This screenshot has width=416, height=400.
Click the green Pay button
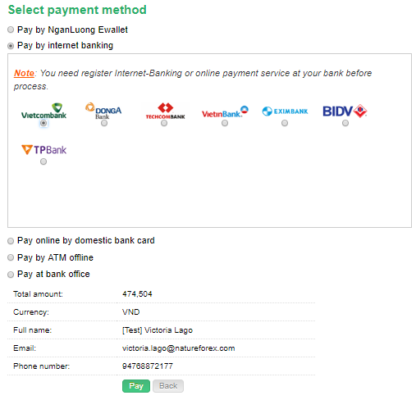coord(136,386)
